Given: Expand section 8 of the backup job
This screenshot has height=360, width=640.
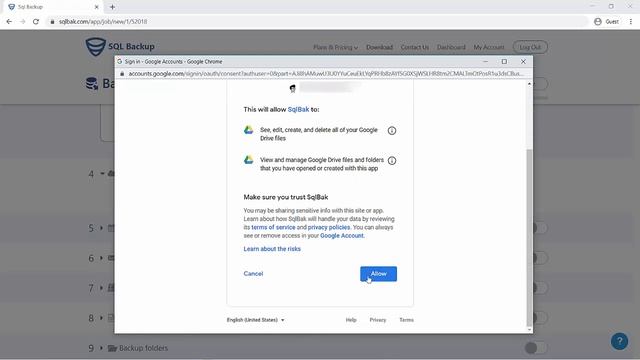Looking at the screenshot, I should pyautogui.click(x=101, y=318).
